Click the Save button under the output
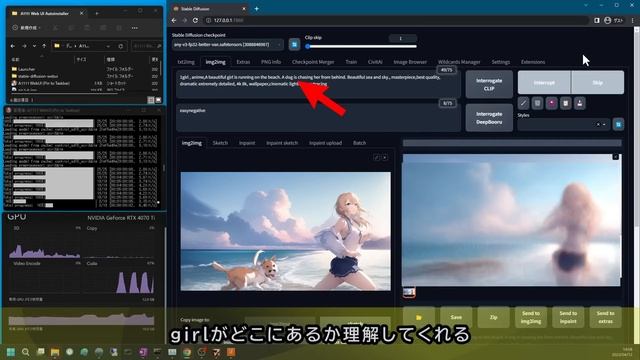 coord(456,317)
